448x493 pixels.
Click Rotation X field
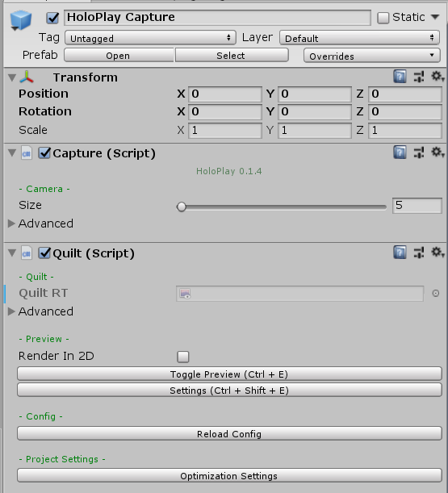pyautogui.click(x=225, y=112)
